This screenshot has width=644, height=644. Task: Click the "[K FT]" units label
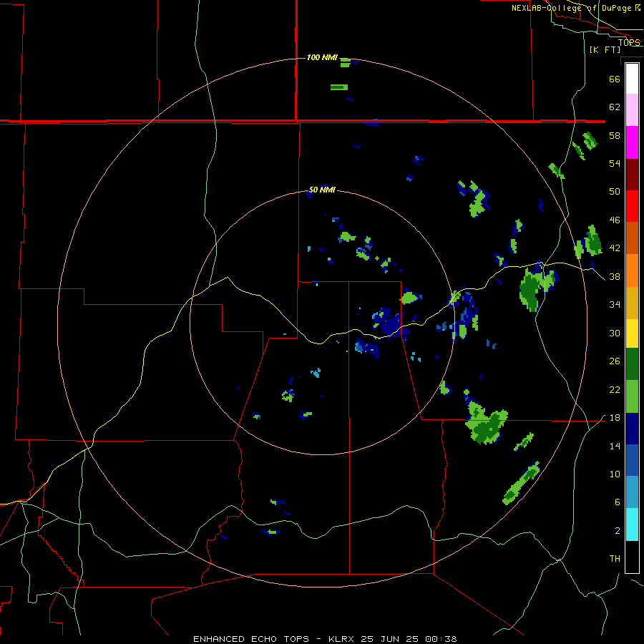click(x=605, y=49)
